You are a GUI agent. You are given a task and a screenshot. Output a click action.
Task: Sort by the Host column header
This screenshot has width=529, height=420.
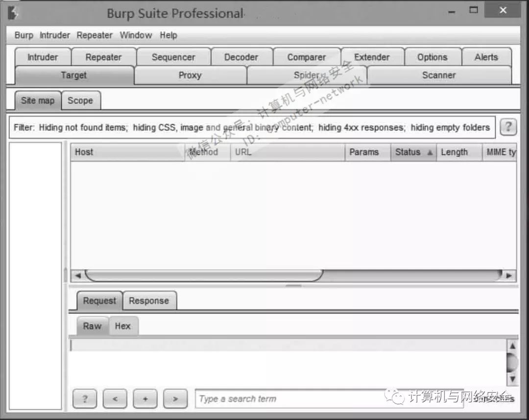click(127, 152)
